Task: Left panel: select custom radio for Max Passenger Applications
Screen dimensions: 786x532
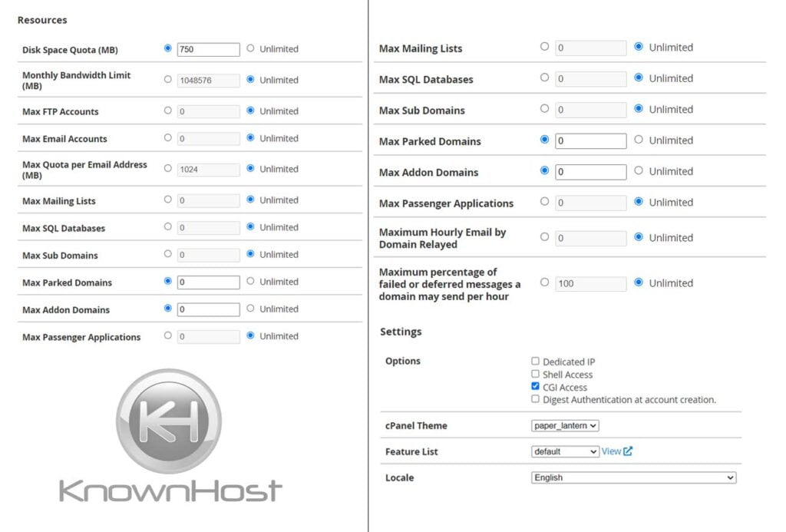Action: [168, 335]
